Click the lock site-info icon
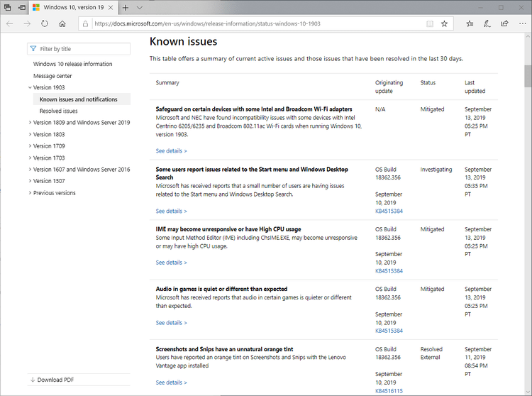This screenshot has height=396, width=532. pyautogui.click(x=86, y=23)
